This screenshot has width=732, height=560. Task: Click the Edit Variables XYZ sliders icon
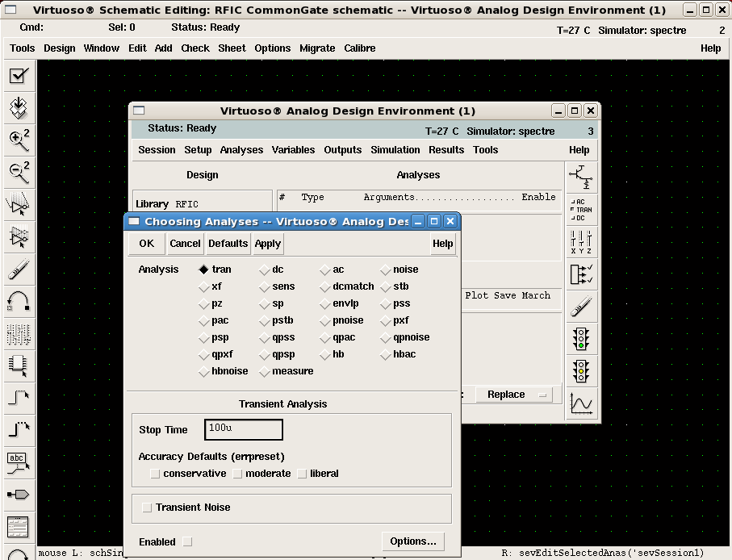point(581,242)
